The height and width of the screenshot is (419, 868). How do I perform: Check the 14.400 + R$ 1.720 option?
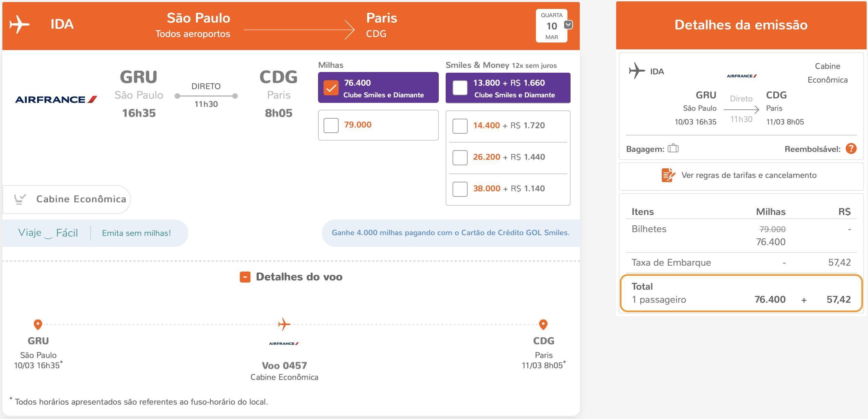coord(460,126)
